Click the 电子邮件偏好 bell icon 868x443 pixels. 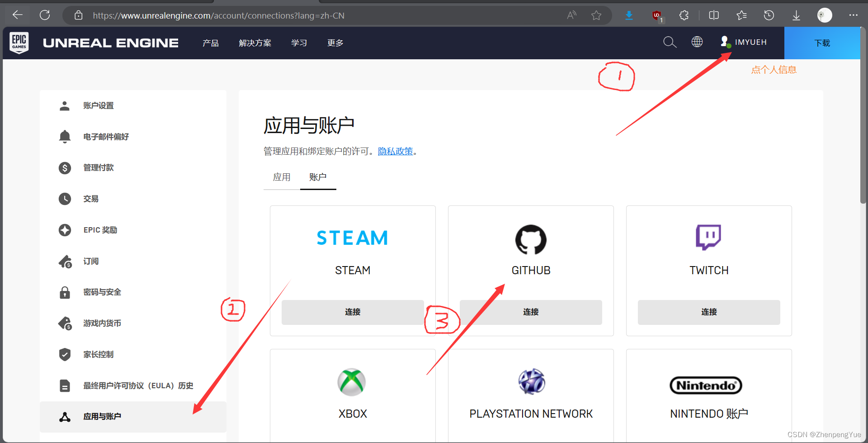click(x=65, y=136)
